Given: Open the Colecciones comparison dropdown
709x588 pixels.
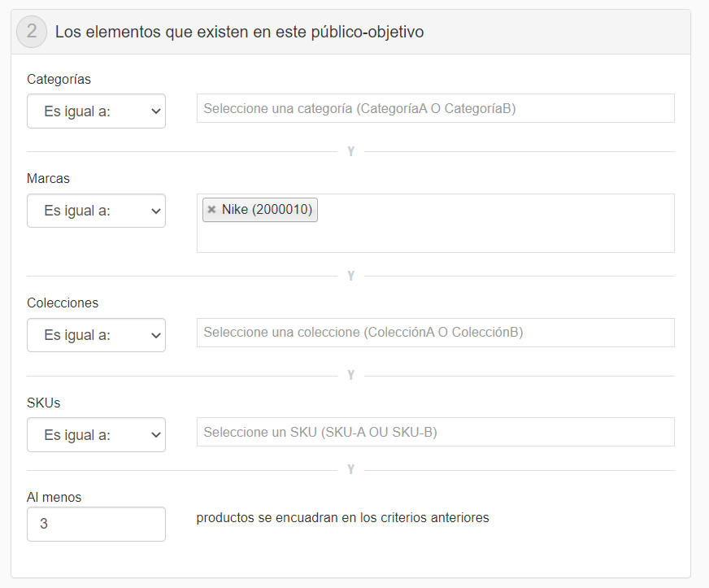Looking at the screenshot, I should [95, 334].
